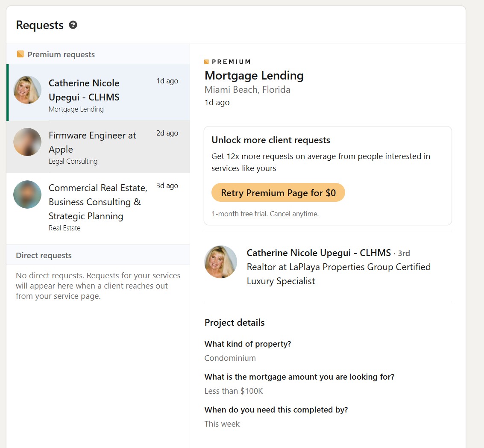Click the Mortgage Lending request title
The image size is (484, 448).
pyautogui.click(x=254, y=75)
